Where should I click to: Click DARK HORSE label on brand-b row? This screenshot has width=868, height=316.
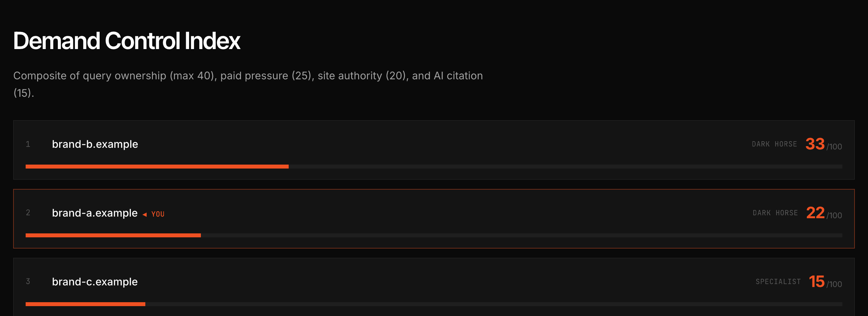pos(774,145)
